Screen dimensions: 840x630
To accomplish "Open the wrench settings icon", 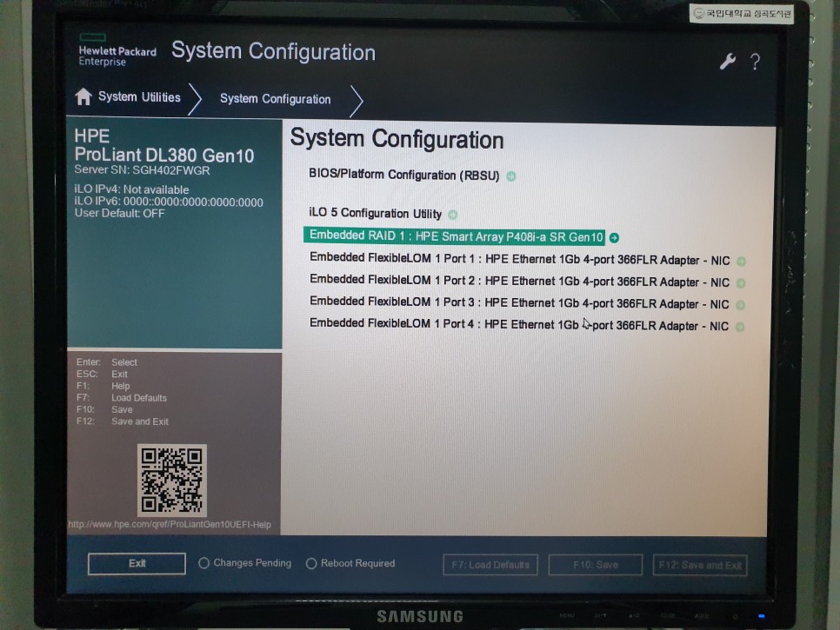I will click(727, 62).
